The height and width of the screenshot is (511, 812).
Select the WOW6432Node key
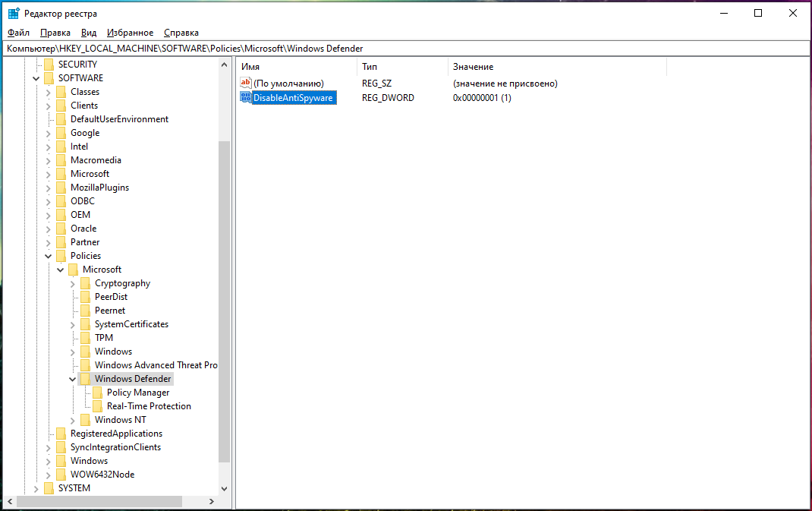tap(102, 475)
